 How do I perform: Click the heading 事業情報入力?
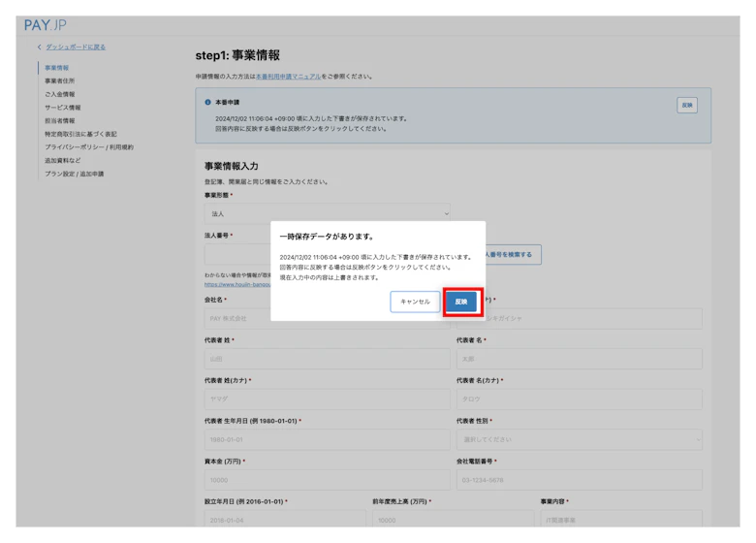tap(232, 167)
